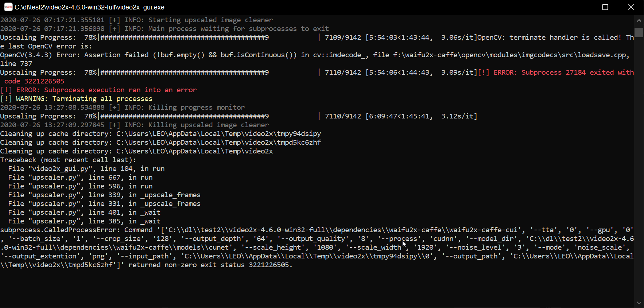
Task: Click the scrollbar down arrow
Action: 639,303
